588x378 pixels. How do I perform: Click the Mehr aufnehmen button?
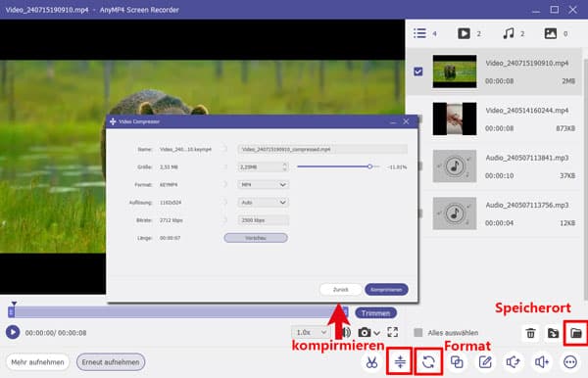click(x=37, y=362)
